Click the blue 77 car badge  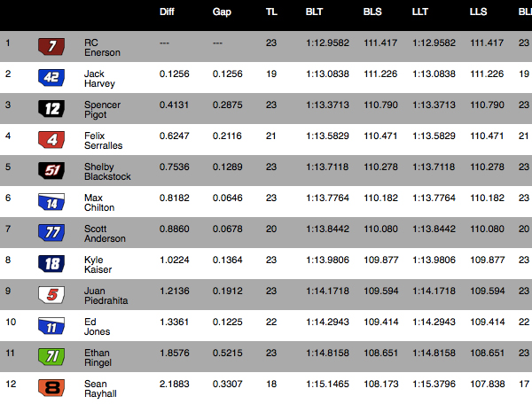click(x=51, y=232)
